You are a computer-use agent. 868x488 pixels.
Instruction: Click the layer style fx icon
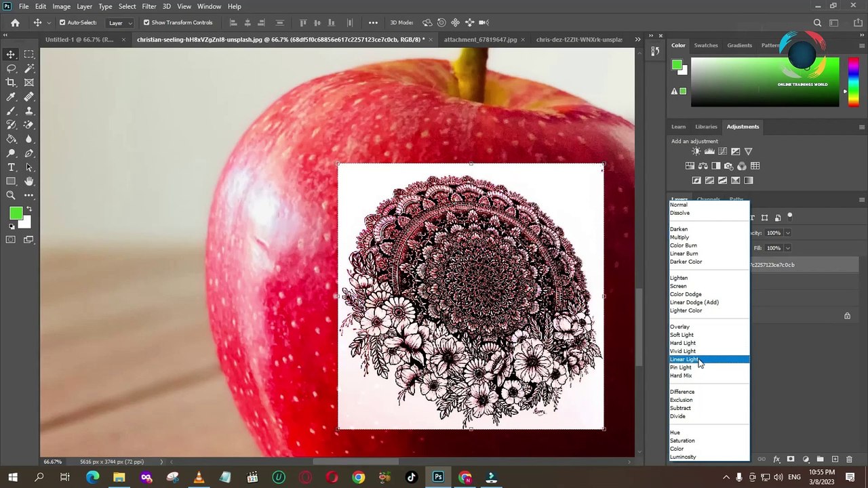tap(776, 460)
